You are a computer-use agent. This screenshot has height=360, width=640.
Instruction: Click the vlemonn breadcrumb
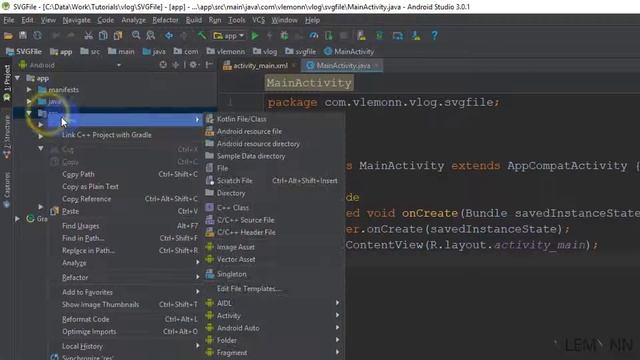pos(226,51)
